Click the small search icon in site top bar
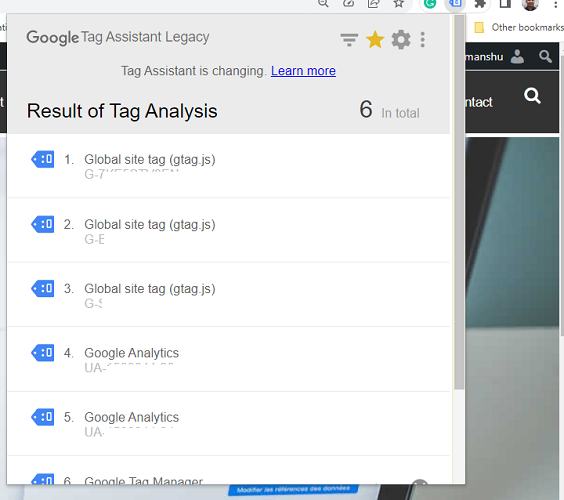The image size is (564, 500). pyautogui.click(x=545, y=56)
